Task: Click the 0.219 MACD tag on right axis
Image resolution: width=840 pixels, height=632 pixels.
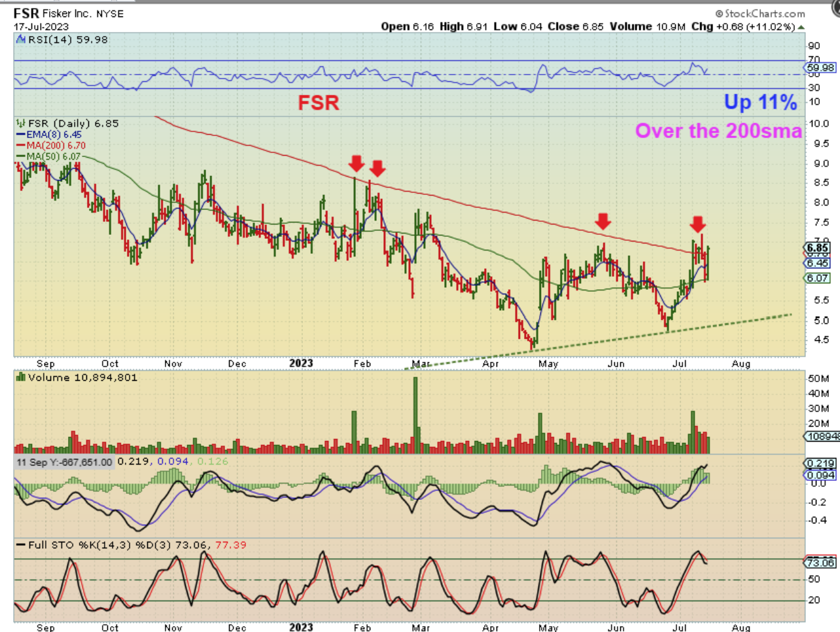Action: coord(820,463)
